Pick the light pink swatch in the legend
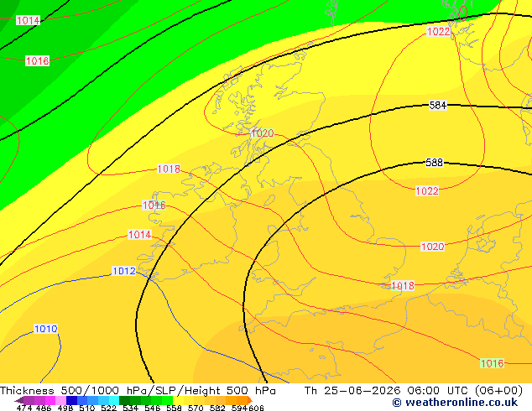The width and height of the screenshot is (532, 411). pos(60,400)
